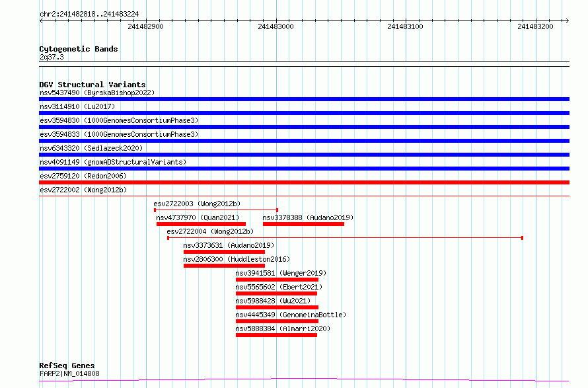Click the left arrow on the coordinate ruler
This screenshot has height=388, width=588.
[x=41, y=21]
